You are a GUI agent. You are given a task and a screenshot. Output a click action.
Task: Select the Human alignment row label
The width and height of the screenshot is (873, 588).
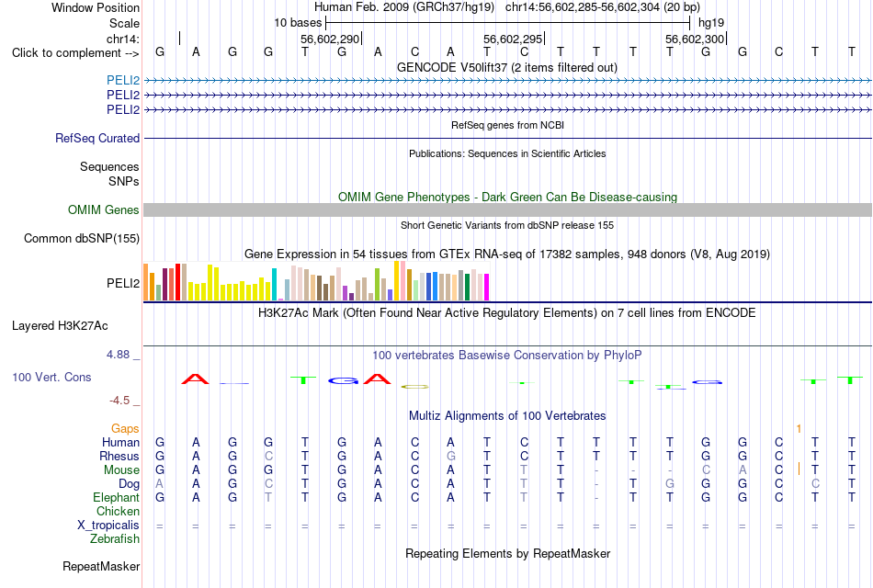(120, 443)
